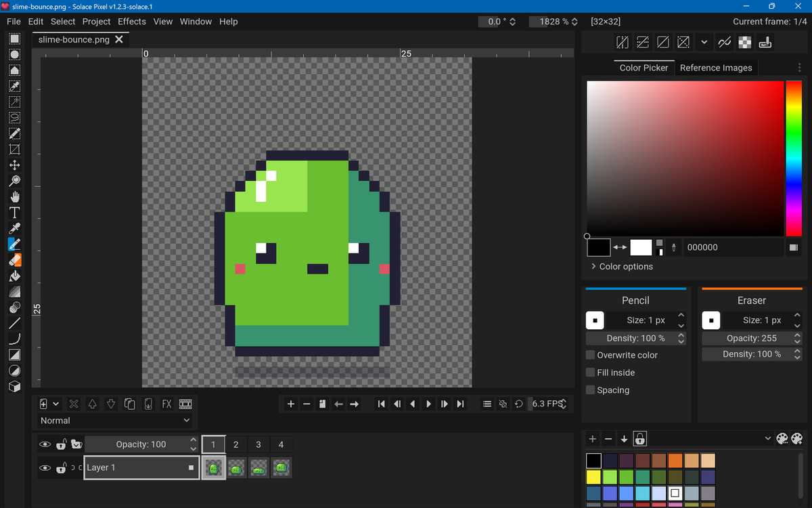Lock Layer 1 using padlock
This screenshot has width=812, height=508.
[61, 468]
